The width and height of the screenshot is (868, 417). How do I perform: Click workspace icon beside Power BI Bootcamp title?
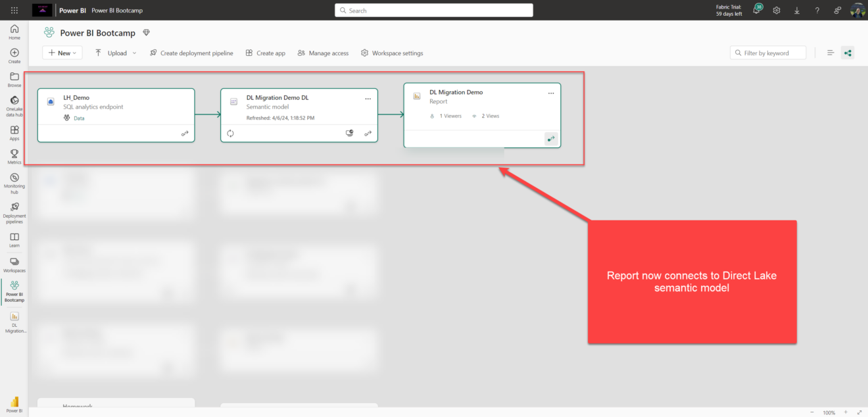click(49, 33)
